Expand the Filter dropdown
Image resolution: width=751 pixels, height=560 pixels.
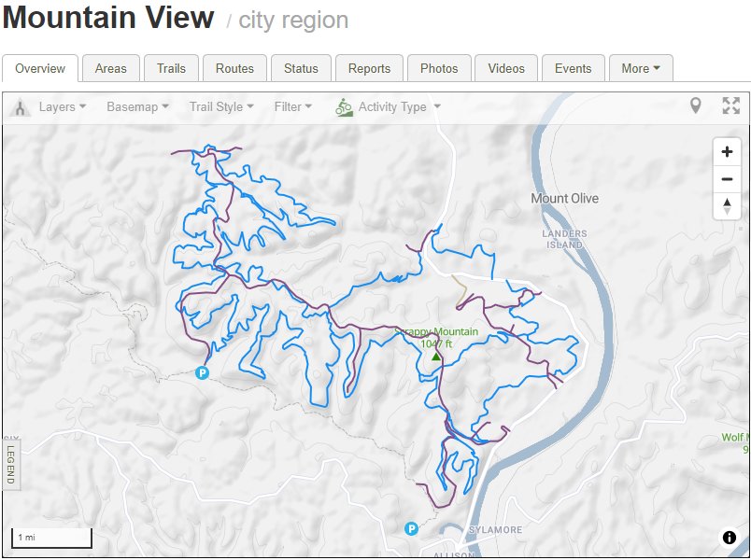click(292, 106)
